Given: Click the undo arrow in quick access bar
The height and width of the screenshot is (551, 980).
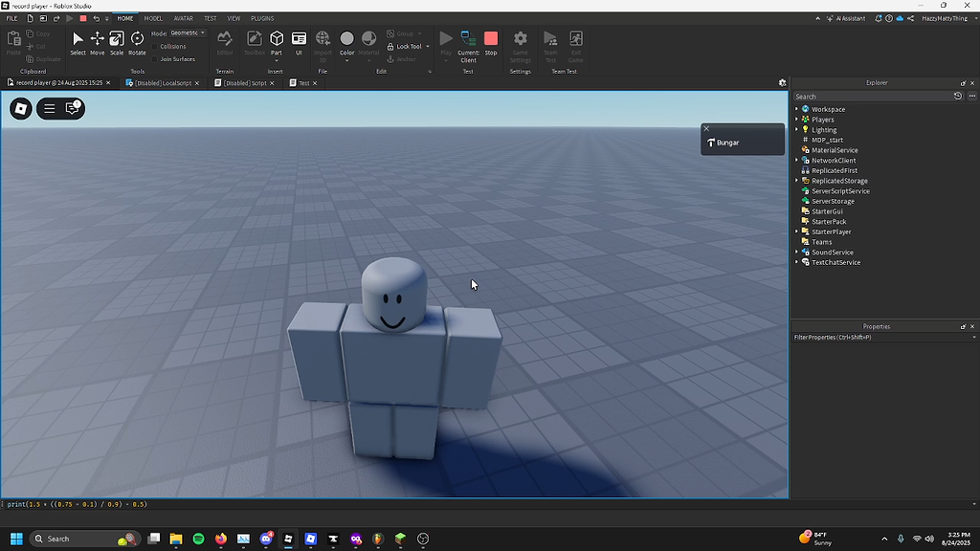Looking at the screenshot, I should [97, 18].
